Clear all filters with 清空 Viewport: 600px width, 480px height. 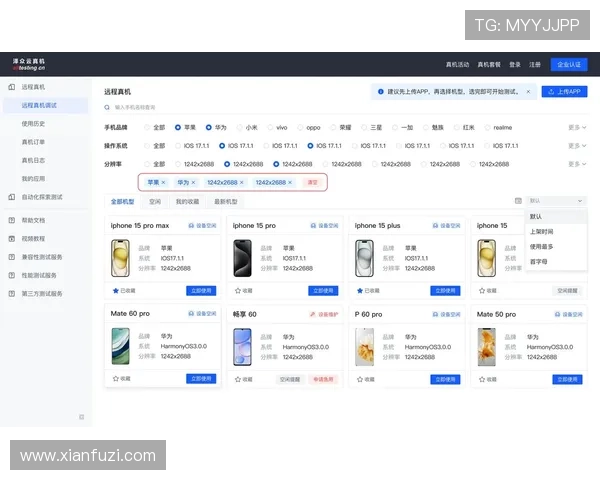tap(313, 183)
